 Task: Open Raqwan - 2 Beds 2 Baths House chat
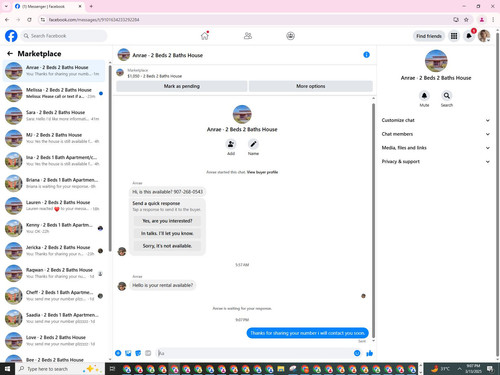(x=54, y=273)
